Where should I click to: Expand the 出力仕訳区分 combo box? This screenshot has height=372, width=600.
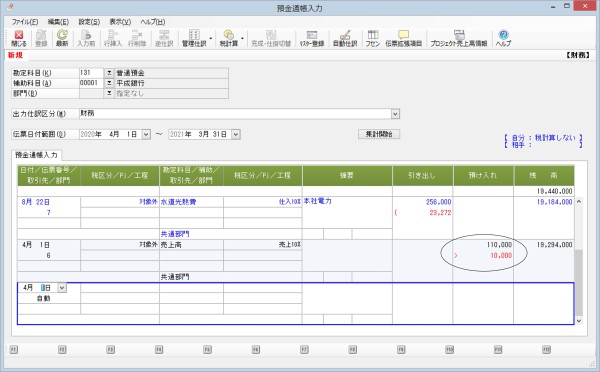pyautogui.click(x=395, y=114)
